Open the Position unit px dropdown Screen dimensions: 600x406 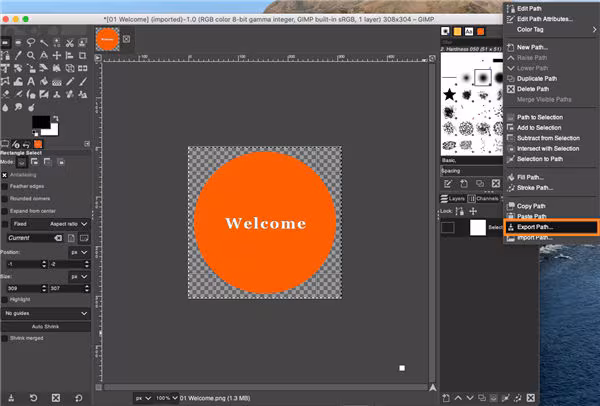[79, 252]
